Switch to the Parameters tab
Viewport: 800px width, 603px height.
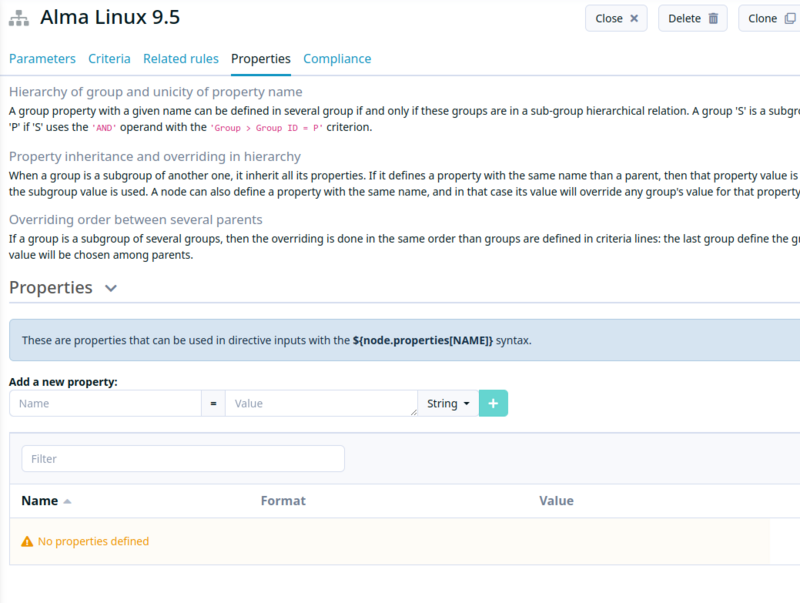pos(42,59)
